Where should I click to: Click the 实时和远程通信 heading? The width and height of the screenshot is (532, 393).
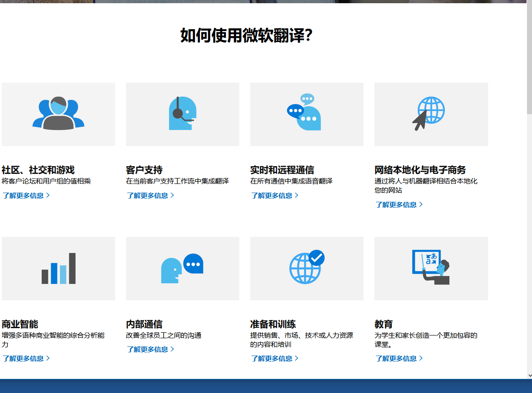[282, 170]
